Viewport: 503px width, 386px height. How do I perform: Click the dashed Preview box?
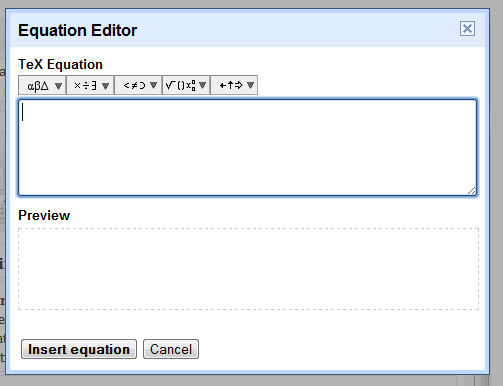pyautogui.click(x=248, y=269)
